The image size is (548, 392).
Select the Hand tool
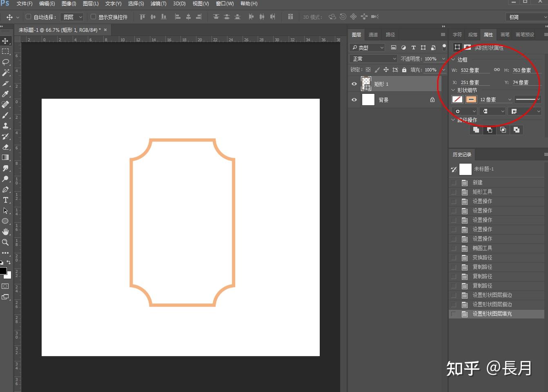pos(6,232)
